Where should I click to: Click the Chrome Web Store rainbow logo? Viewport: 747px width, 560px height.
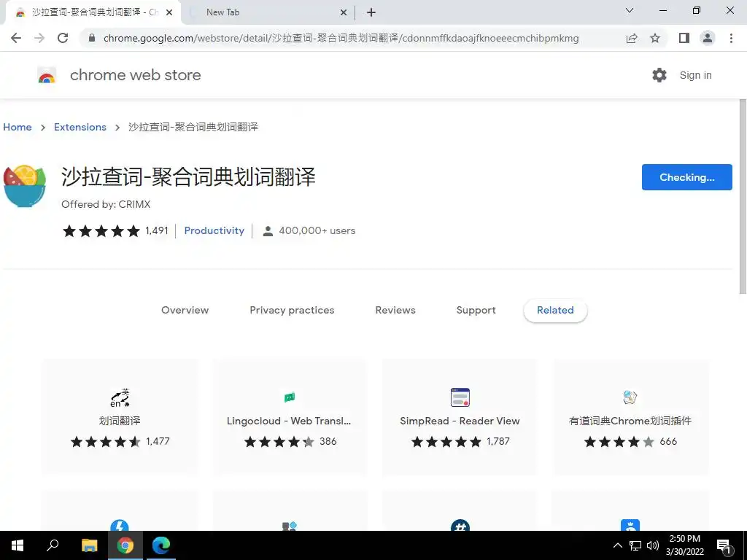point(47,75)
